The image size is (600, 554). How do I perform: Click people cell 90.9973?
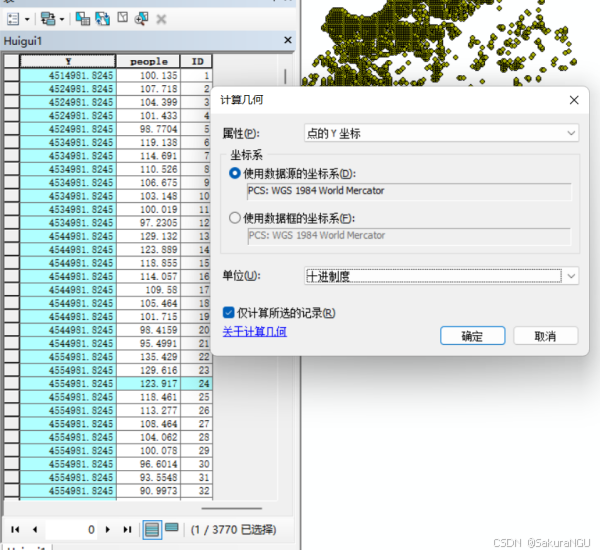click(x=148, y=490)
